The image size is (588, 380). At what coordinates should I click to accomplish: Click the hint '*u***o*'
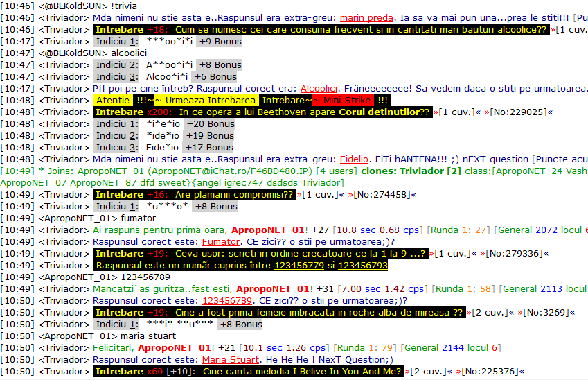(167, 207)
